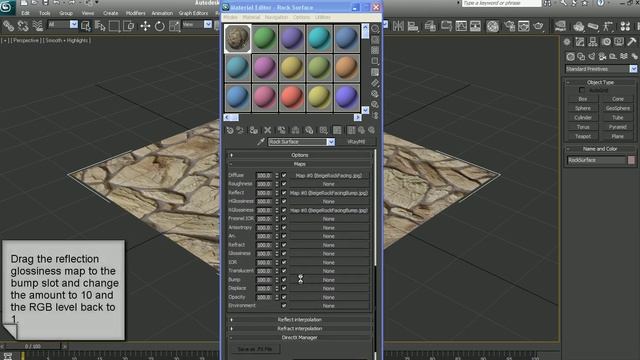Image resolution: width=640 pixels, height=360 pixels.
Task: Toggle Fresnel IOR map checkbox
Action: (x=284, y=219)
